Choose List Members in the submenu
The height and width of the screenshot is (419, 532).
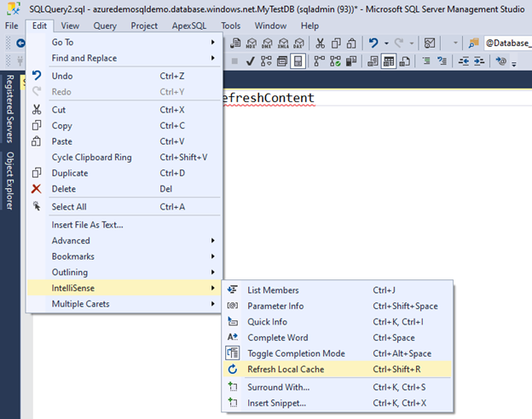click(x=338, y=290)
